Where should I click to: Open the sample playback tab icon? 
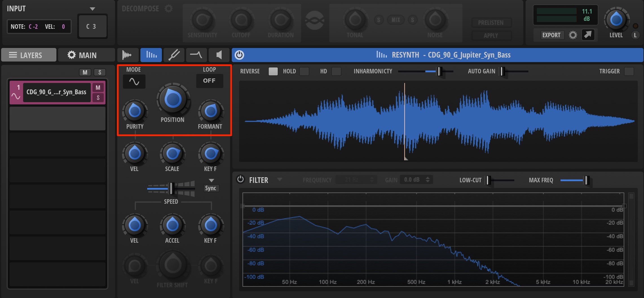click(x=127, y=55)
